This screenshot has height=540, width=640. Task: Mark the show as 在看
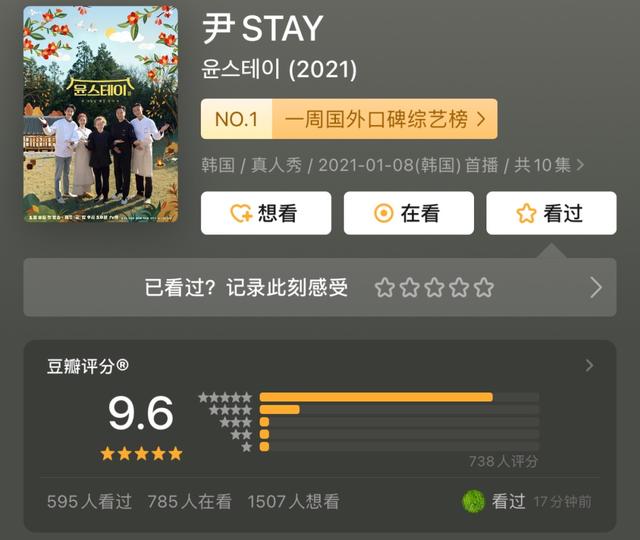coord(409,213)
